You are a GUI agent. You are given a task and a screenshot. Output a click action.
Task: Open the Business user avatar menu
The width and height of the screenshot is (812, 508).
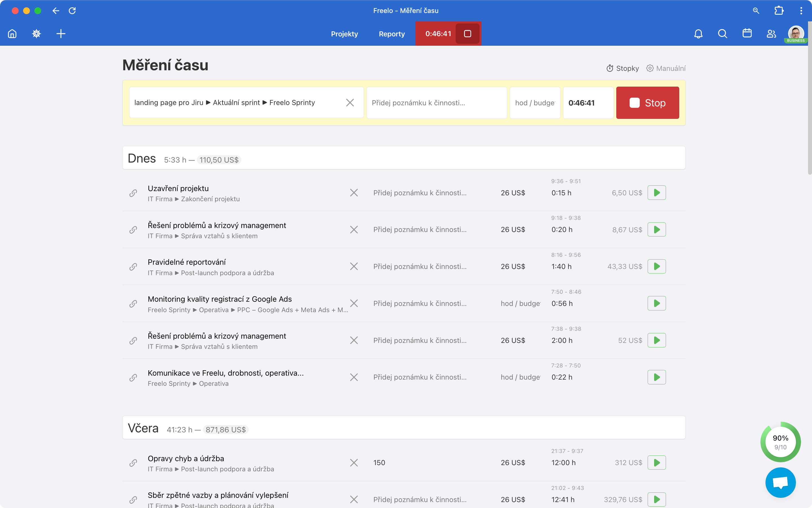point(796,34)
